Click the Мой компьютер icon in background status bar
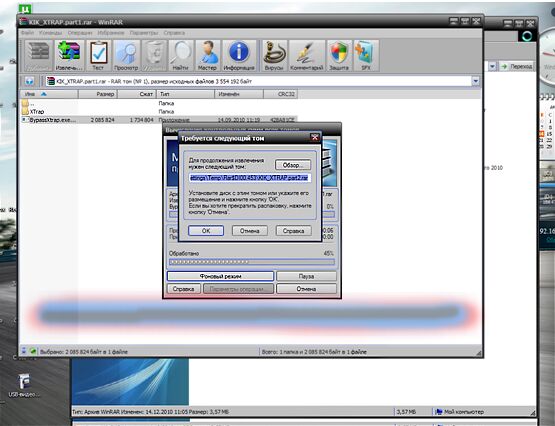Screen dimensions: 555x426 (439, 411)
